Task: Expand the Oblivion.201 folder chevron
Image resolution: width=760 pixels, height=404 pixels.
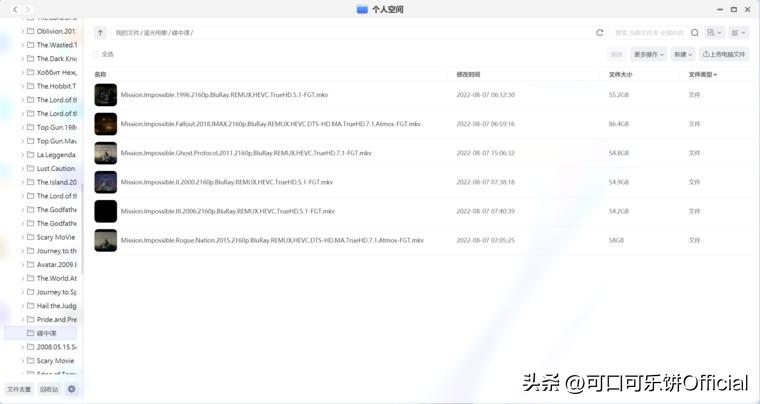Action: tap(22, 31)
